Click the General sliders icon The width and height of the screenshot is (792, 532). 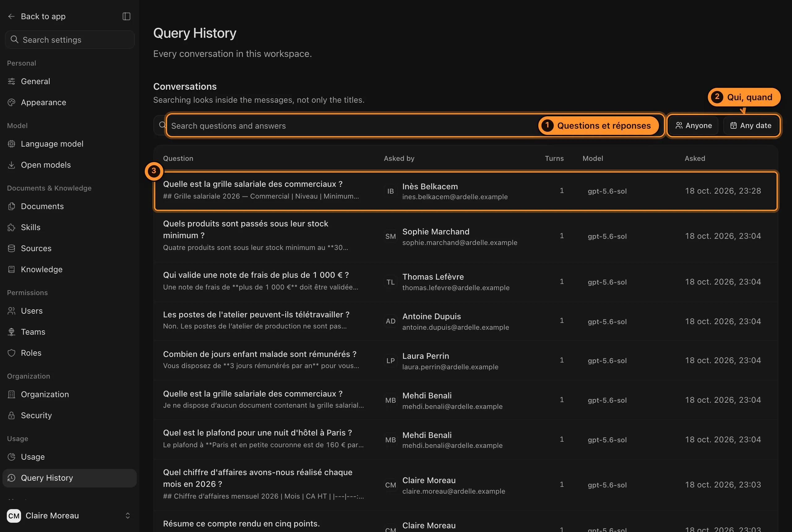pos(11,81)
